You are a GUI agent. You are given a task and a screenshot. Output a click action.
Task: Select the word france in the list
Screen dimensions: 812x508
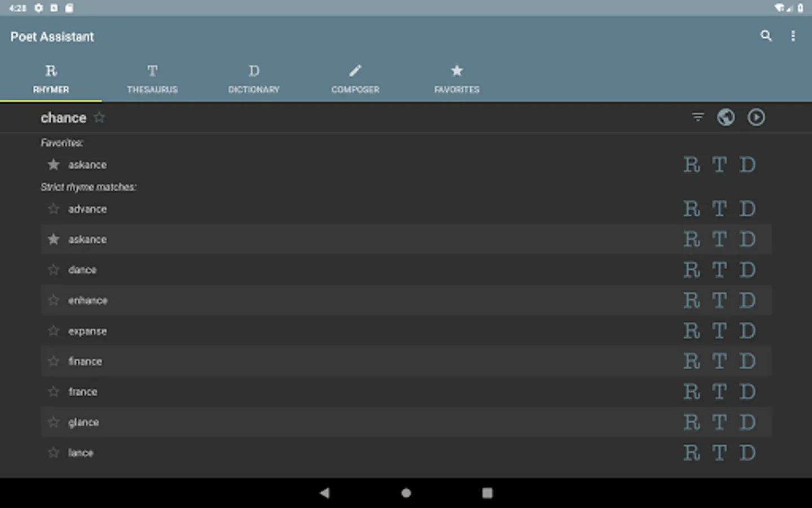click(x=83, y=392)
